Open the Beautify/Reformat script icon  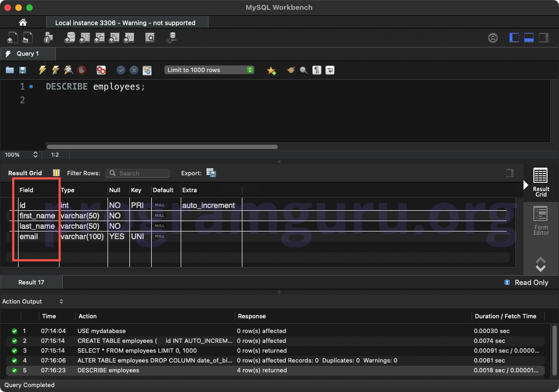click(290, 70)
